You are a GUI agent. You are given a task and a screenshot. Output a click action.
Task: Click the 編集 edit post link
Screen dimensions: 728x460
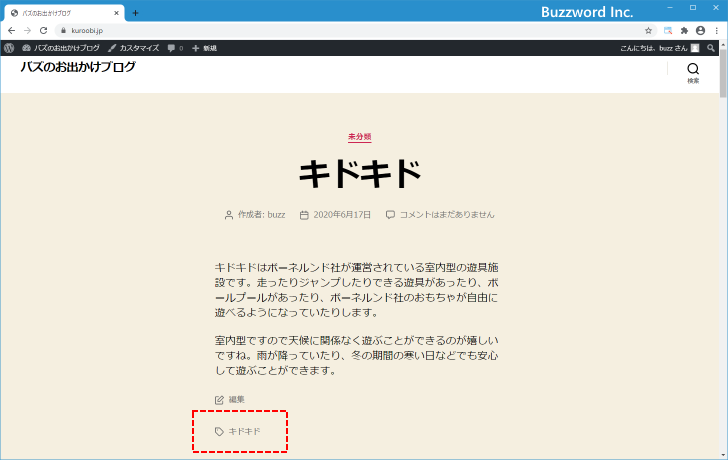(236, 399)
